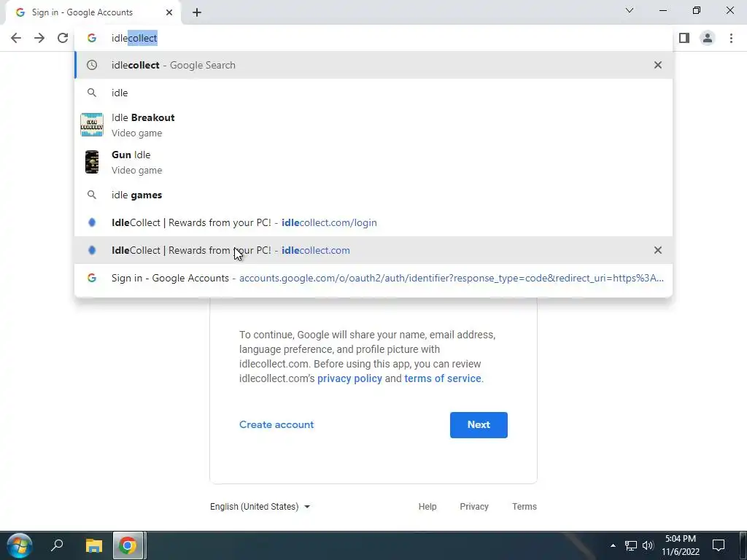Open the terms of service link

click(x=443, y=378)
